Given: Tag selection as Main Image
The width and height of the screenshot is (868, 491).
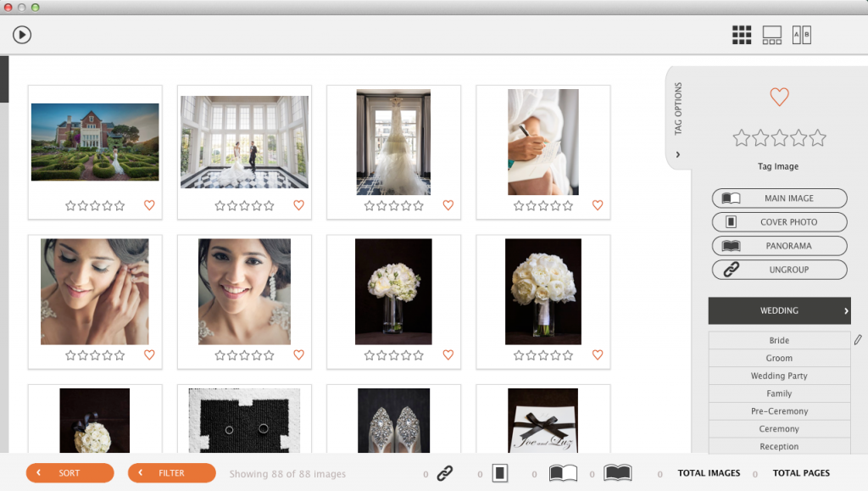Looking at the screenshot, I should click(780, 198).
